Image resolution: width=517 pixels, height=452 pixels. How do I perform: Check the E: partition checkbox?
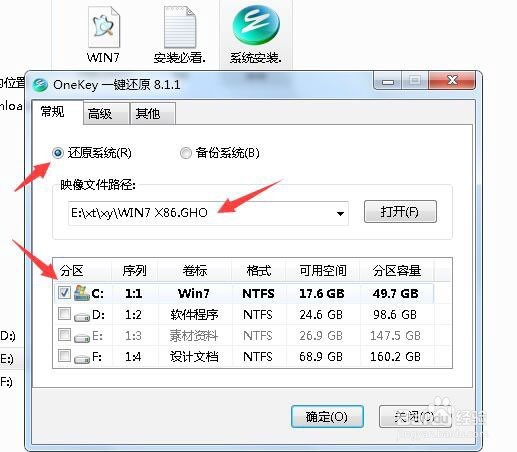64,335
